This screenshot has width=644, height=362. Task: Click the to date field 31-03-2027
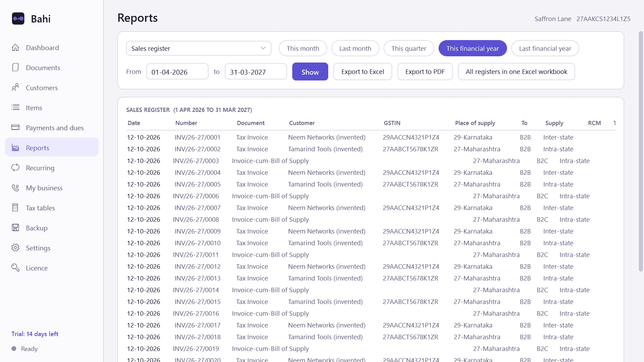pos(256,72)
